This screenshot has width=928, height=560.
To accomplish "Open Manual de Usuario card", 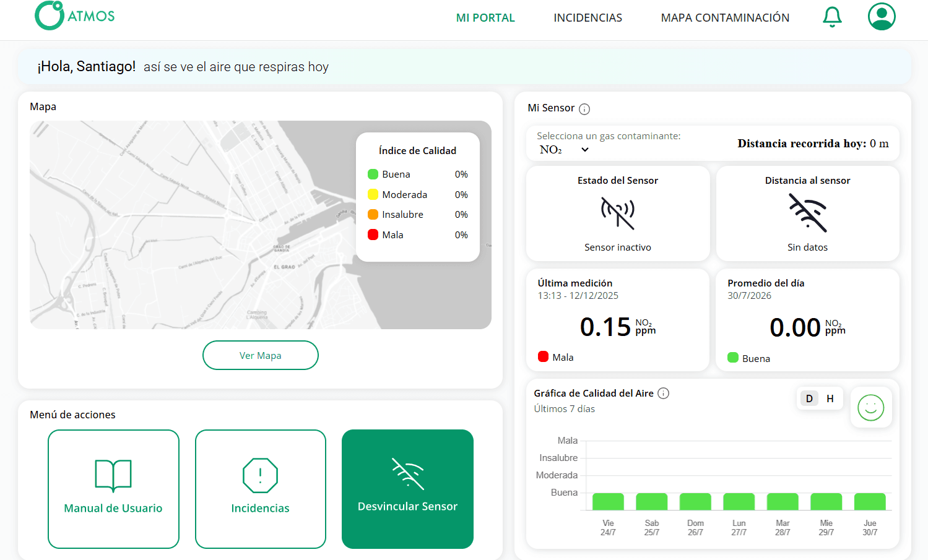I will click(113, 489).
